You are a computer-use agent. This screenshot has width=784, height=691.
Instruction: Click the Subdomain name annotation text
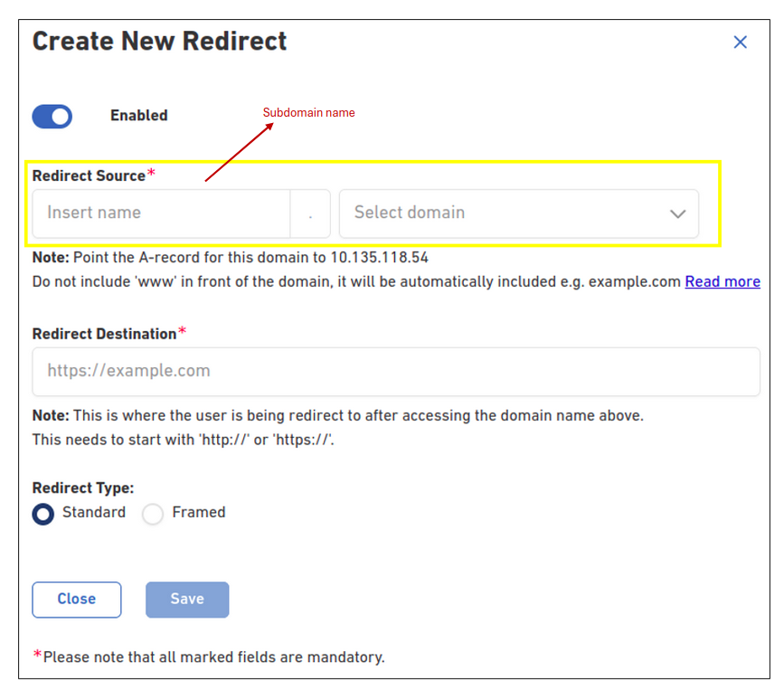click(308, 112)
